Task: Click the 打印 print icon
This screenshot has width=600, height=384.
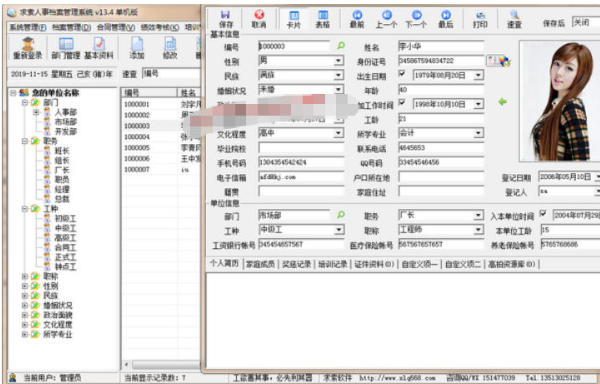Action: [480, 19]
